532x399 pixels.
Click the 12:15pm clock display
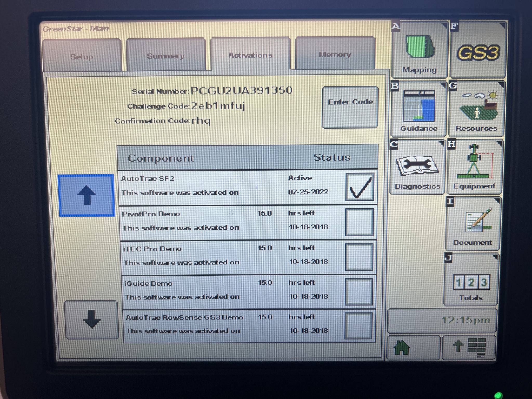[x=442, y=321]
